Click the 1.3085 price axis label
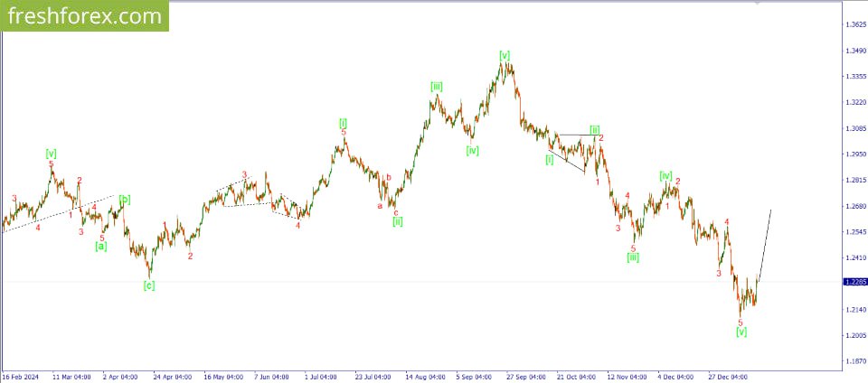Viewport: 868px width, 383px height. pyautogui.click(x=854, y=128)
